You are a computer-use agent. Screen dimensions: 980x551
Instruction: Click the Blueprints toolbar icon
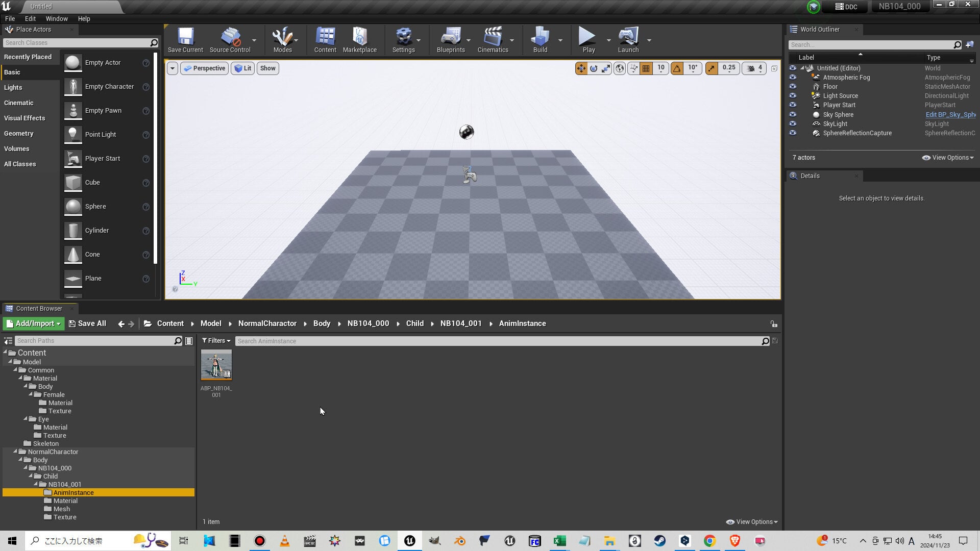451,40
